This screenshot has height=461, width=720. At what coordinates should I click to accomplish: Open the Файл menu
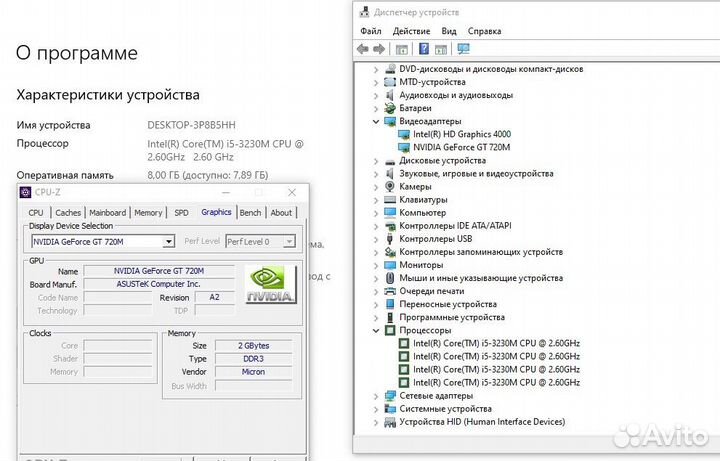[371, 31]
